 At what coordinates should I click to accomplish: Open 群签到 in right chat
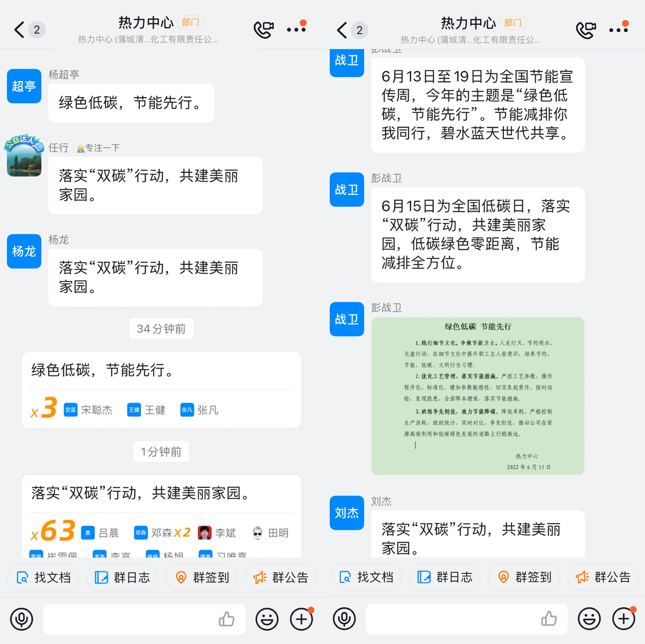(x=524, y=577)
